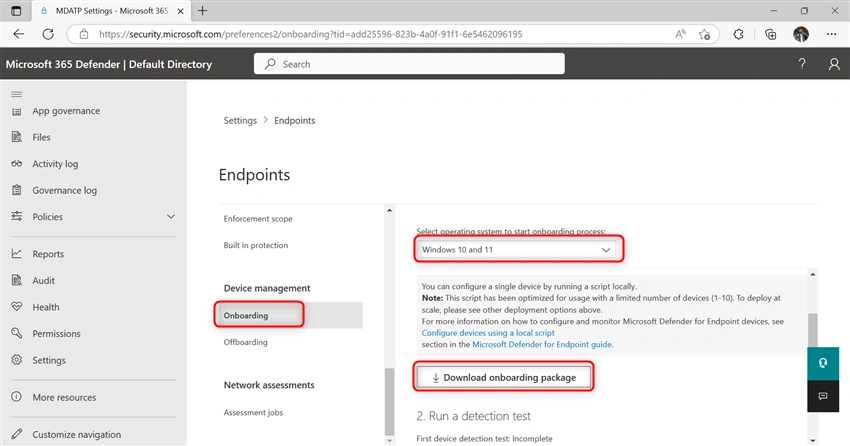Open a new browser tab
The width and height of the screenshot is (850, 446).
coord(202,11)
